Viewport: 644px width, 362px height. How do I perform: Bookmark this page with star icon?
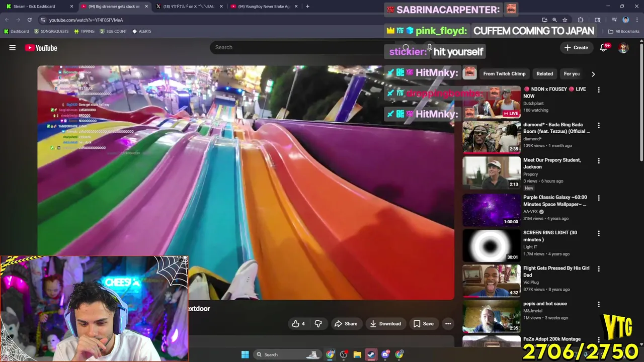tap(565, 20)
